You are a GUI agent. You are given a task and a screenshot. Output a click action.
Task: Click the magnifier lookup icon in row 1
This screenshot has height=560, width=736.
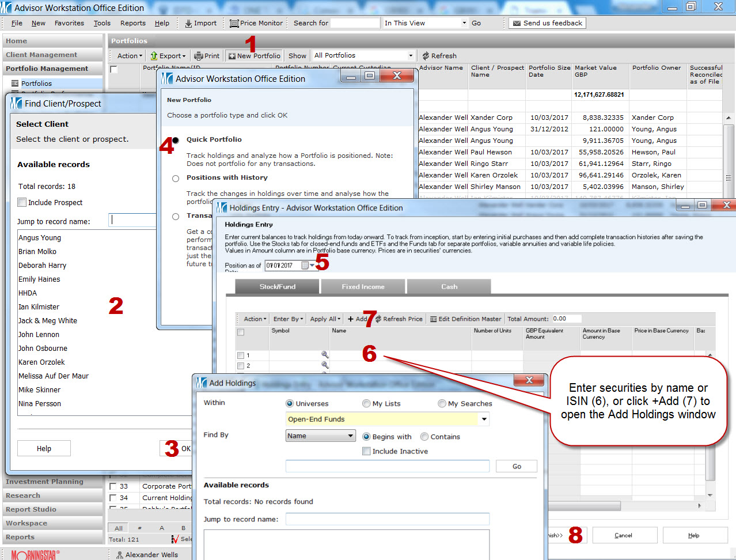tap(325, 355)
